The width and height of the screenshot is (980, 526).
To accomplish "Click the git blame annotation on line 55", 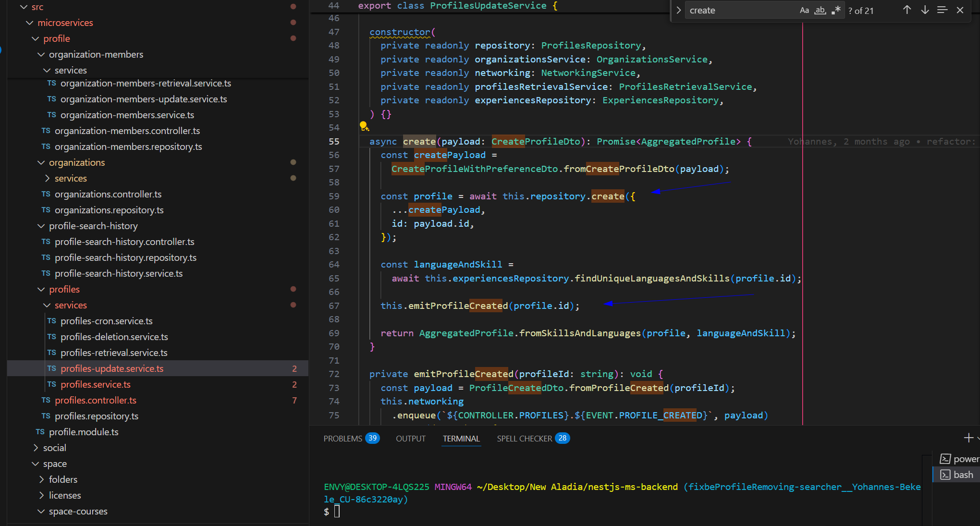I will 882,141.
